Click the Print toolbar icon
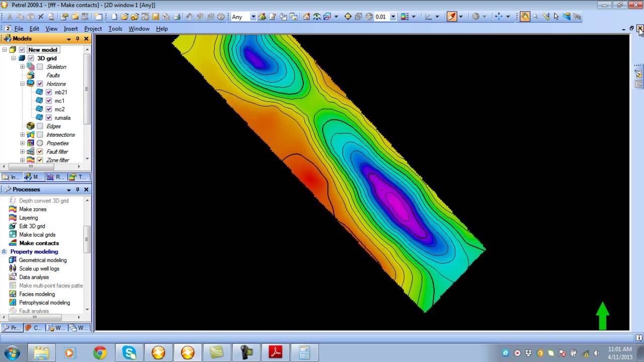 point(177,17)
